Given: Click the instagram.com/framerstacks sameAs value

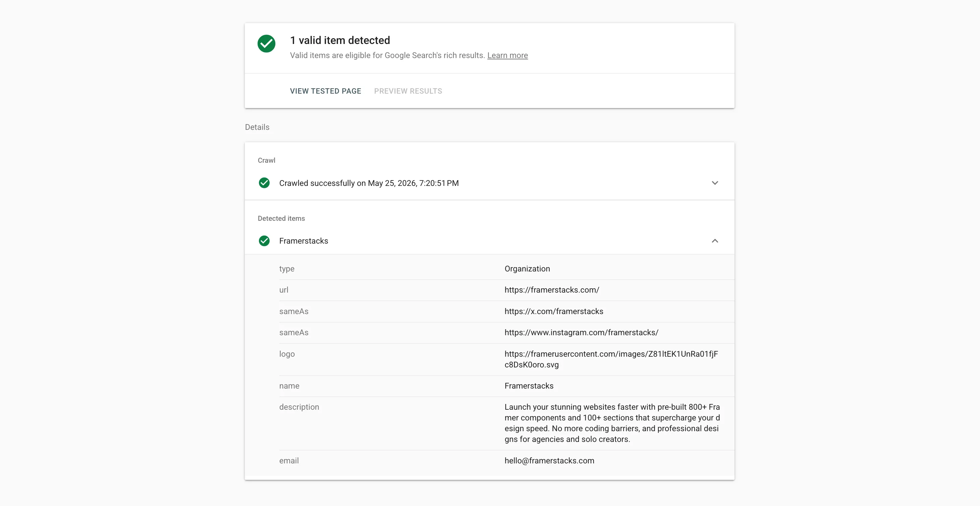Looking at the screenshot, I should point(581,333).
